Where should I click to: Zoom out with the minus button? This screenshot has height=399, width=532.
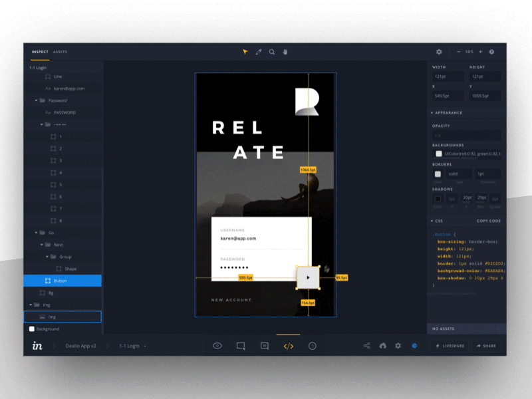(458, 52)
